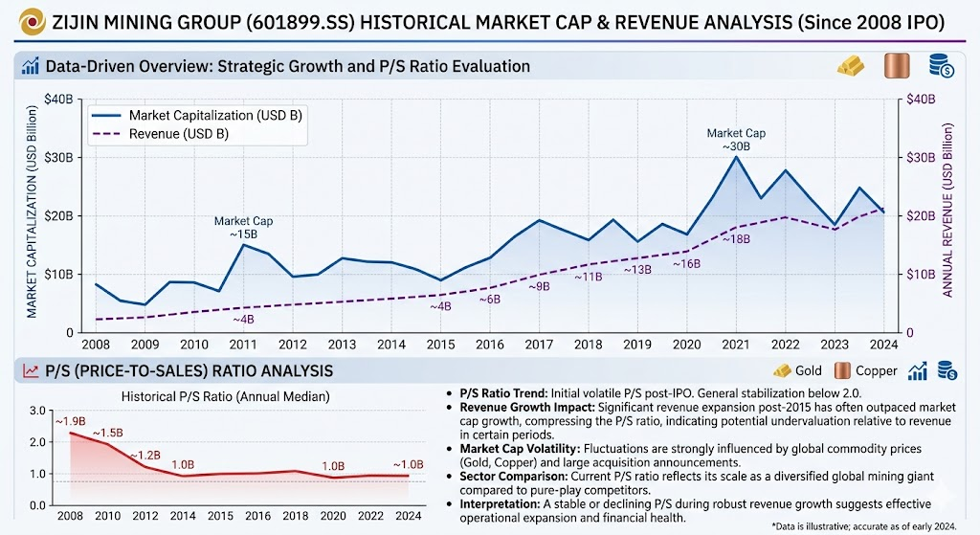
Task: Click the 1.0B label above 2014 on P/S chart
Action: pyautogui.click(x=183, y=465)
